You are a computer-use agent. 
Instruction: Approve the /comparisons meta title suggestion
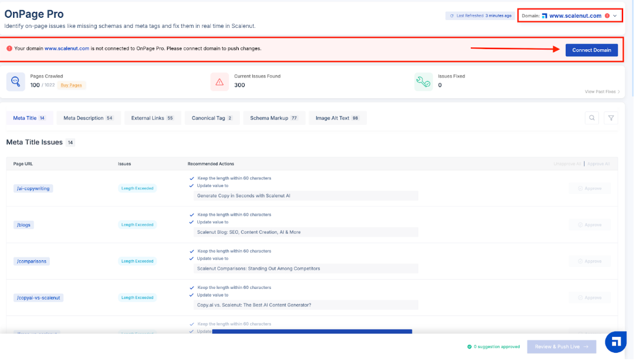click(x=589, y=261)
